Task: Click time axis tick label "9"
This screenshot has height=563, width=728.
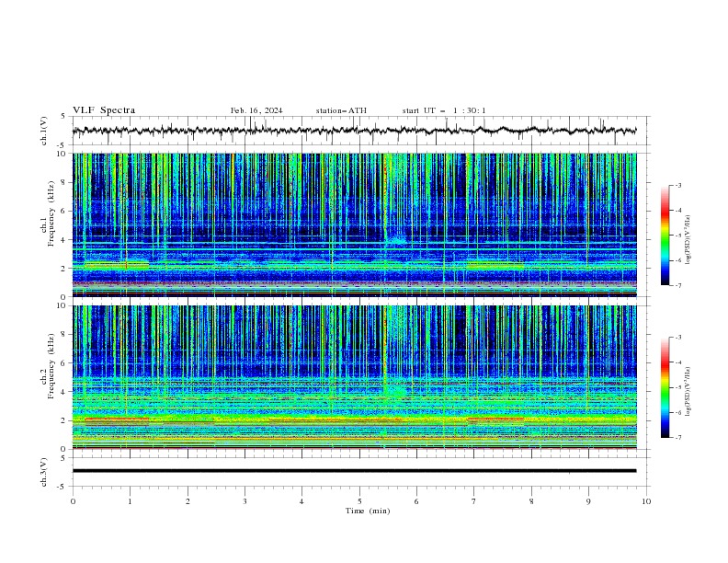Action: pyautogui.click(x=588, y=501)
